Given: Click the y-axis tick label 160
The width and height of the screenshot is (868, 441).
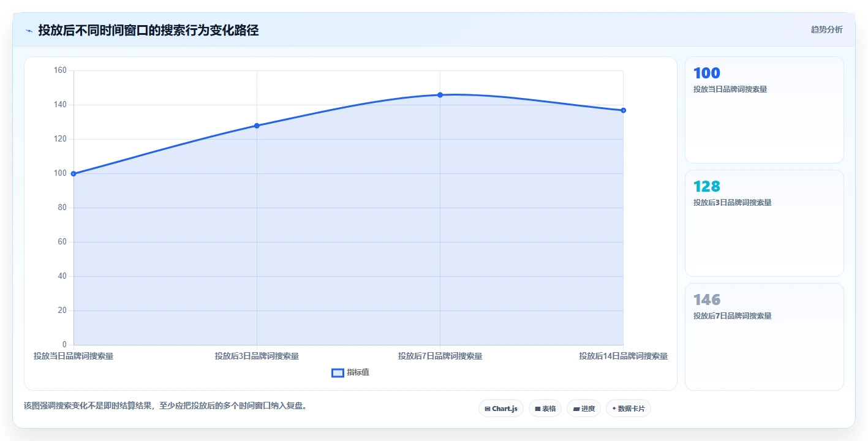Looking at the screenshot, I should 60,70.
